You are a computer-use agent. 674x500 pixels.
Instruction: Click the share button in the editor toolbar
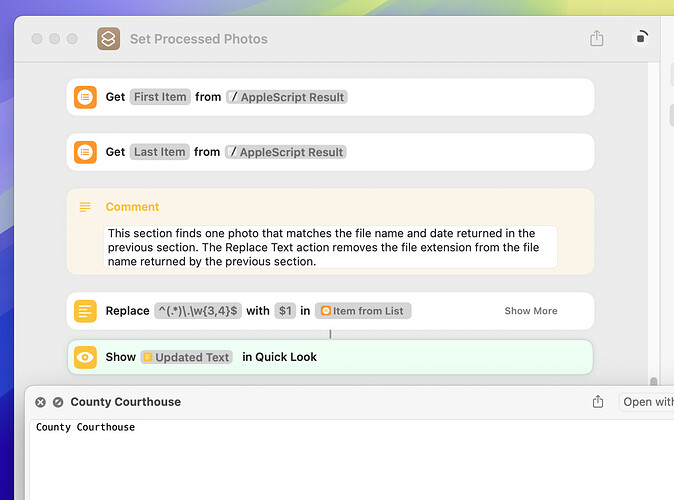tap(597, 39)
